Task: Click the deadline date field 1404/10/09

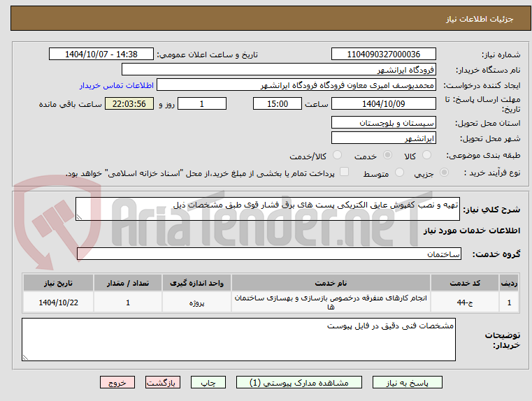Action: [x=383, y=103]
